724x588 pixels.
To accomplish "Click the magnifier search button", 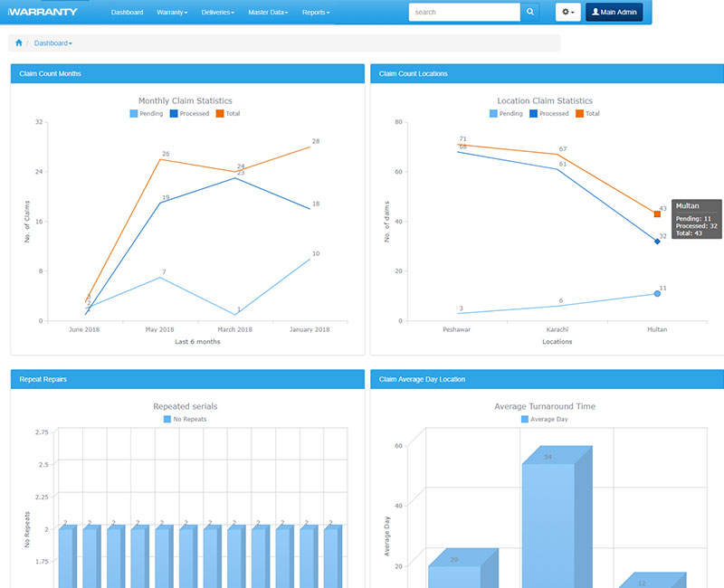I will pyautogui.click(x=530, y=12).
